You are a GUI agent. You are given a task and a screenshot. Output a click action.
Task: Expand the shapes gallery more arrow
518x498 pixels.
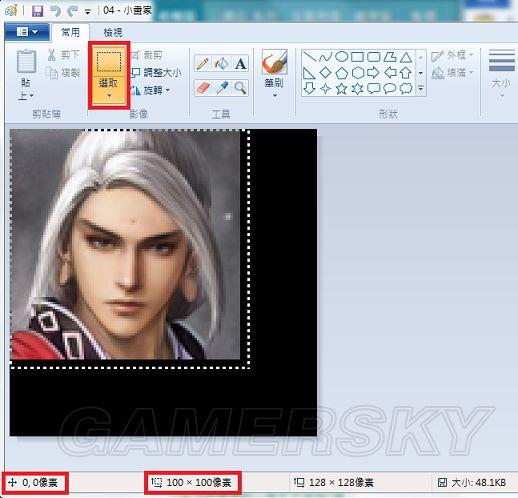421,88
